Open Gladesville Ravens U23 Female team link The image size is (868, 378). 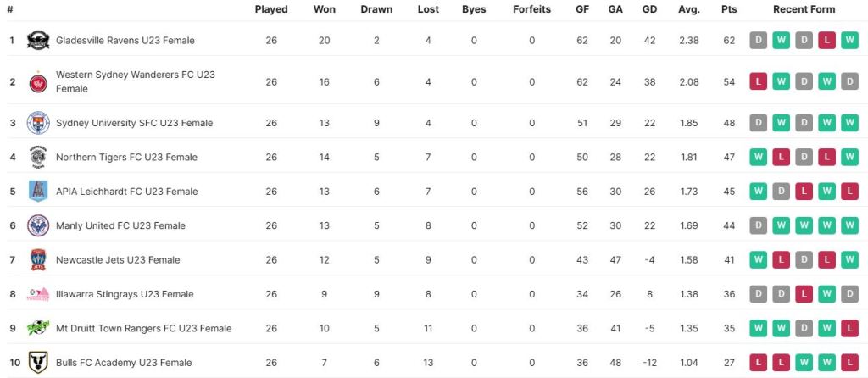click(x=125, y=40)
